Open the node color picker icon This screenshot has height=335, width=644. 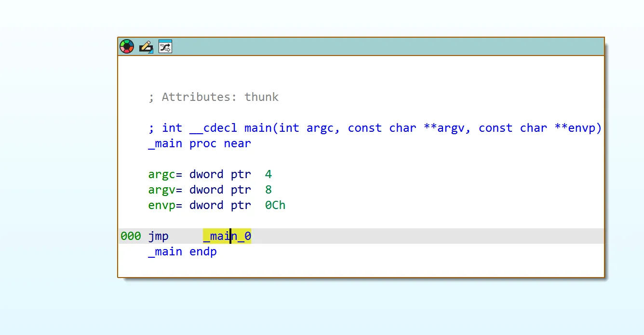click(x=126, y=47)
